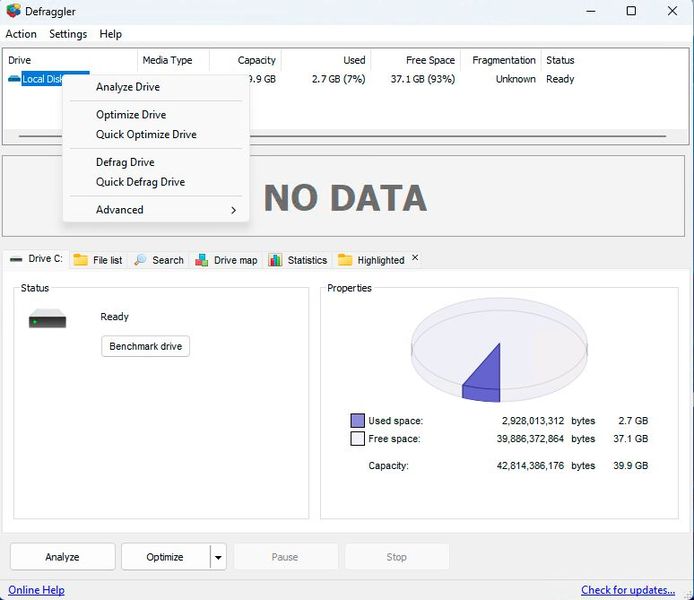Sort by the Fragmentation column header

coord(501,60)
